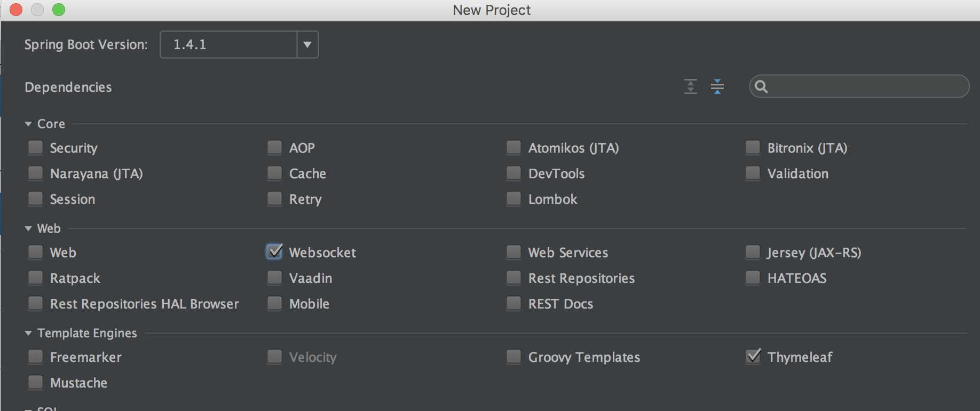This screenshot has width=980, height=411.
Task: Enable Web Services dependency
Action: point(514,252)
